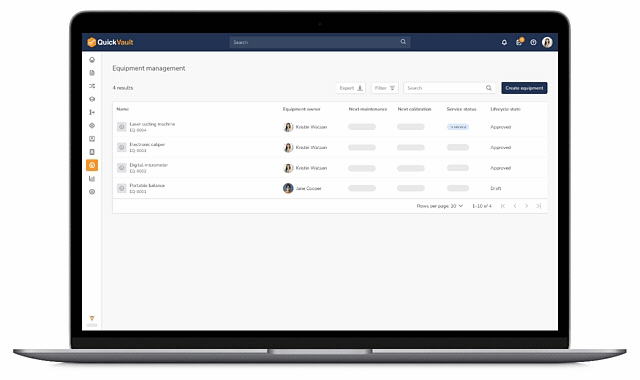Click the In service status badge
Viewport: 640px width, 380px height.
click(x=458, y=127)
